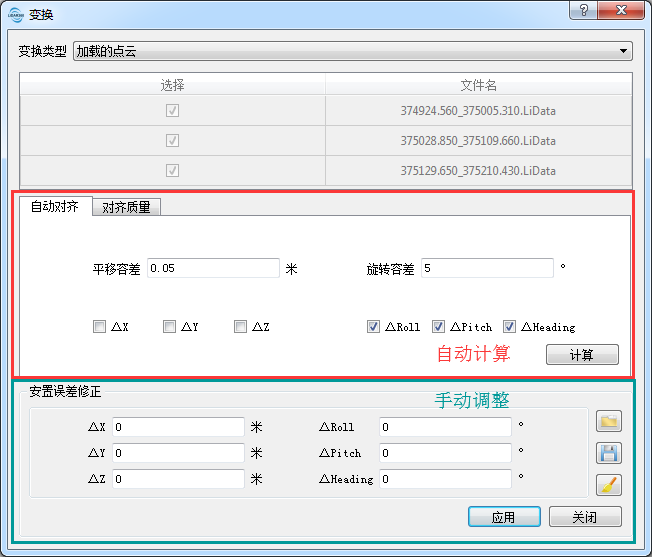Viewport: 652px width, 557px height.
Task: Focus the △Z correction input field
Action: point(178,479)
